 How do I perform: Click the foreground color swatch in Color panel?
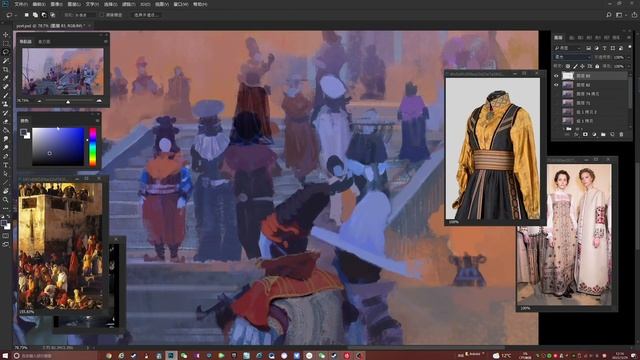(23, 132)
